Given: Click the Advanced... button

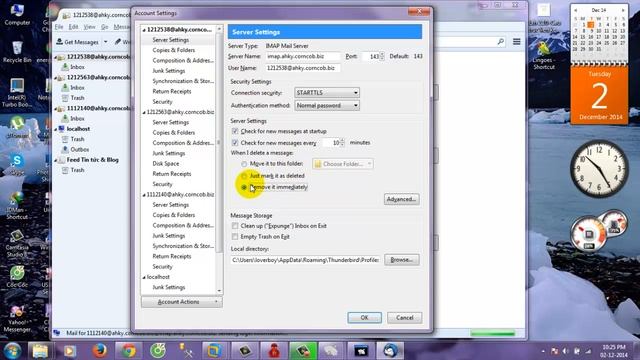Looking at the screenshot, I should 402,199.
